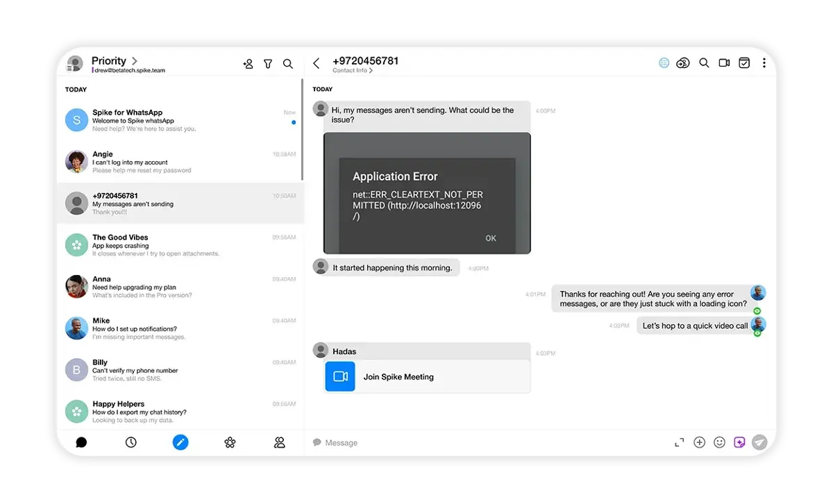Click the plus attachment icon in composer
Image resolution: width=833 pixels, height=504 pixels.
700,442
